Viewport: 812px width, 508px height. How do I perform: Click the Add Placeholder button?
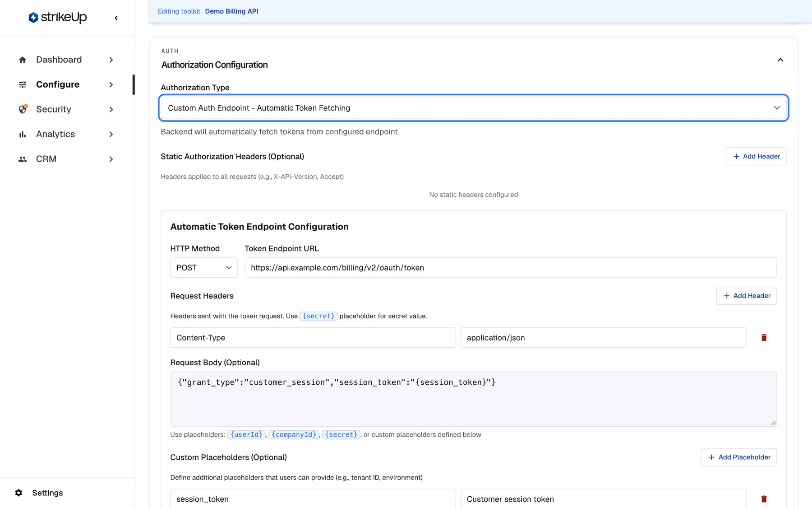pyautogui.click(x=739, y=457)
